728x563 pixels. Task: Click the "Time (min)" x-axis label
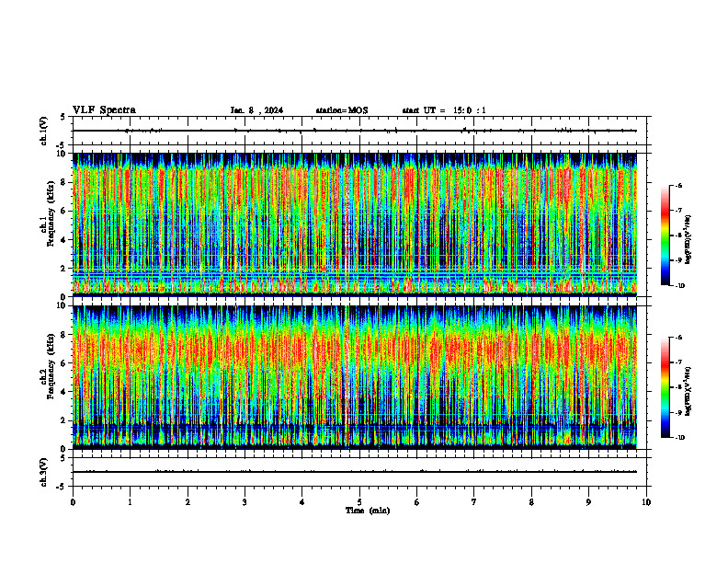(368, 511)
